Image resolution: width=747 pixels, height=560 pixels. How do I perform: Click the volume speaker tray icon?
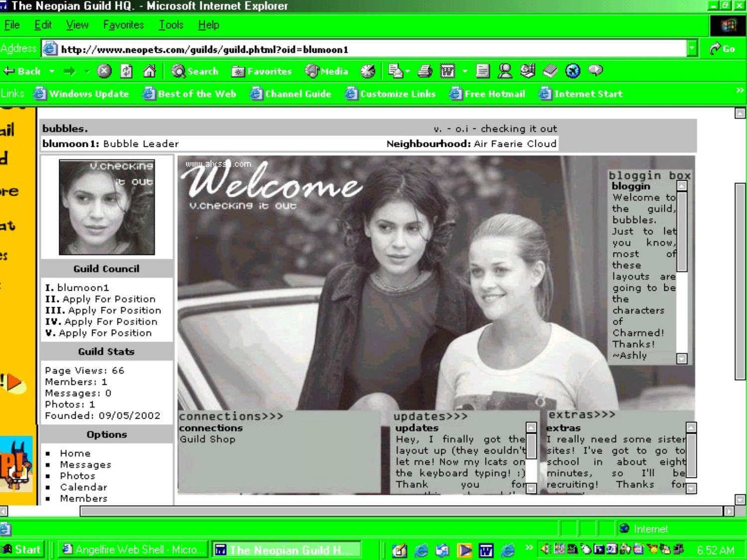pos(545,549)
